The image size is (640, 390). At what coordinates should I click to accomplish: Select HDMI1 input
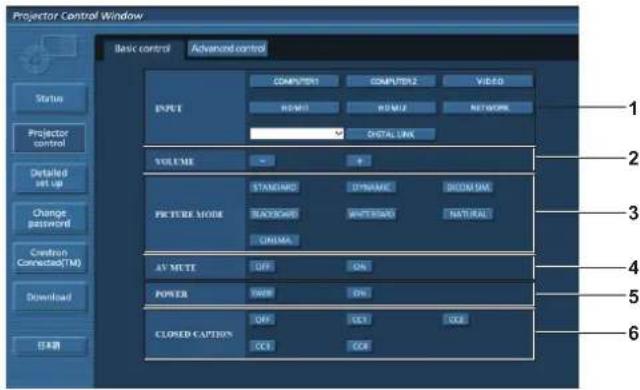point(294,108)
